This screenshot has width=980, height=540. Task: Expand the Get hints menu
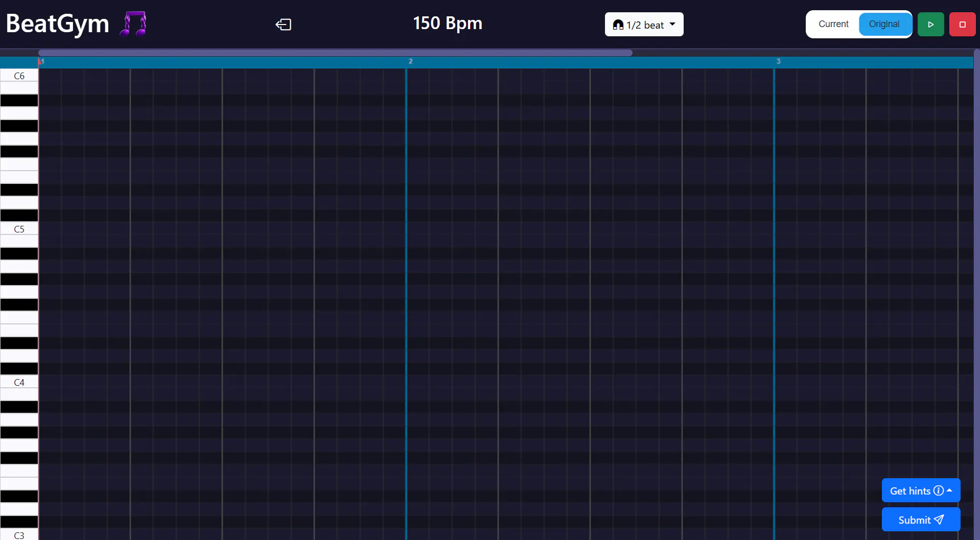[921, 490]
